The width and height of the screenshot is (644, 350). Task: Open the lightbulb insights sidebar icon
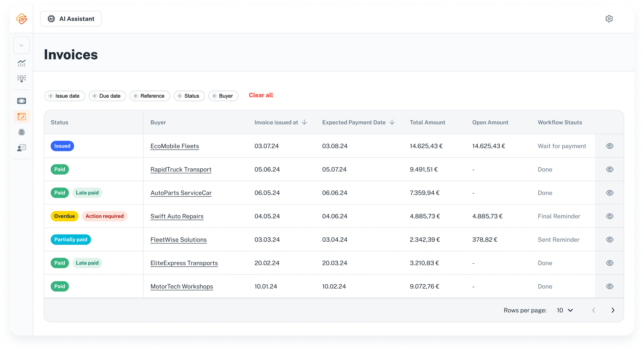pos(22,78)
